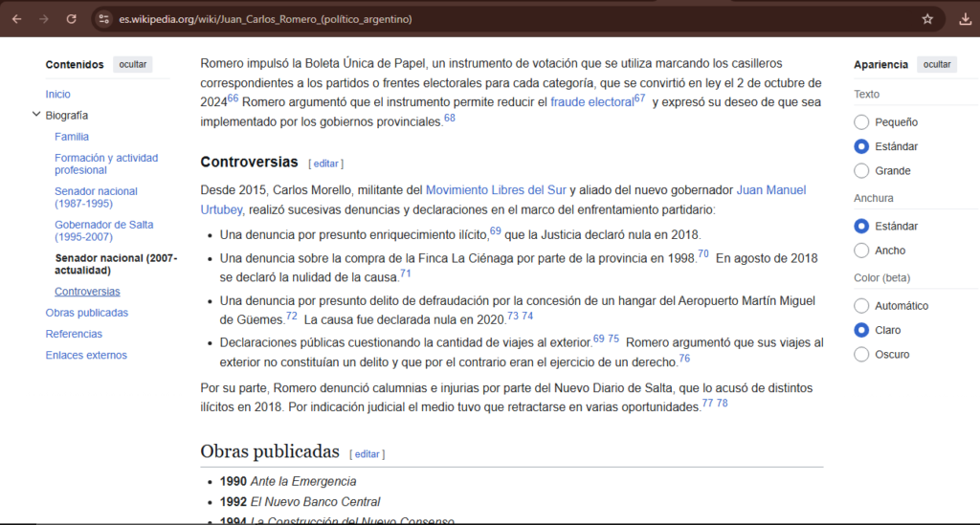Go to Obras publicadas in contents
The image size is (980, 525).
pos(86,313)
